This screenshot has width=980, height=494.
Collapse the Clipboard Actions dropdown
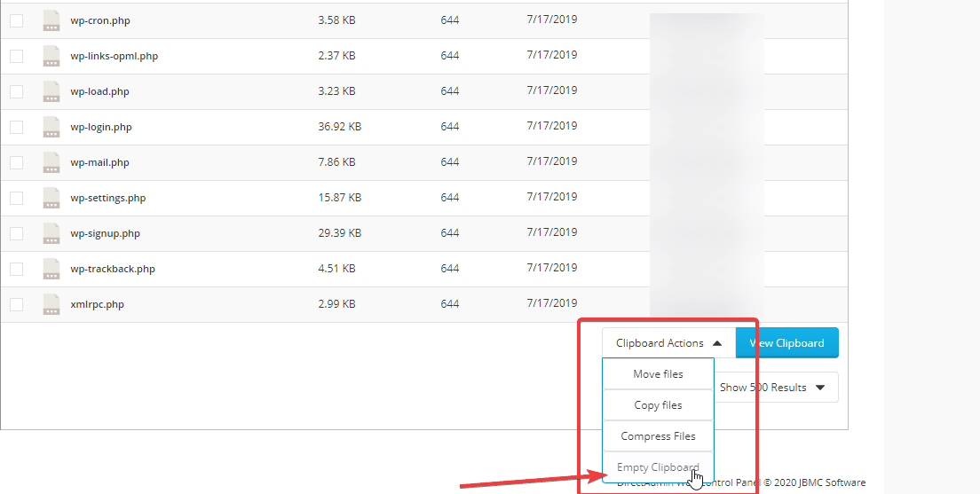click(x=668, y=343)
